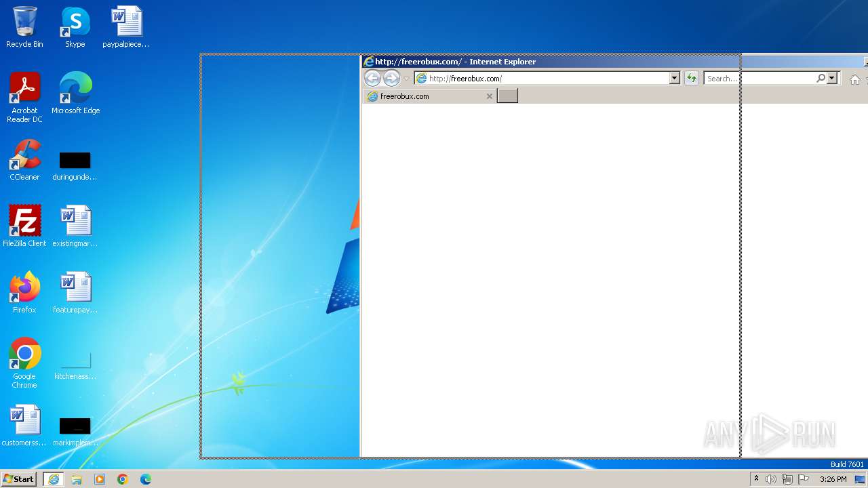Launch Firefox from the desktop

pyautogui.click(x=24, y=293)
